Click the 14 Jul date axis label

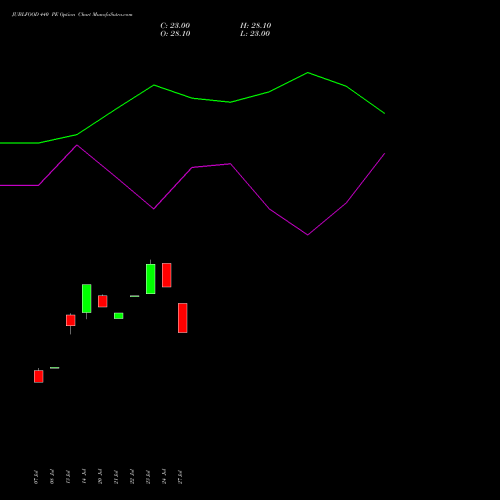[x=84, y=477]
